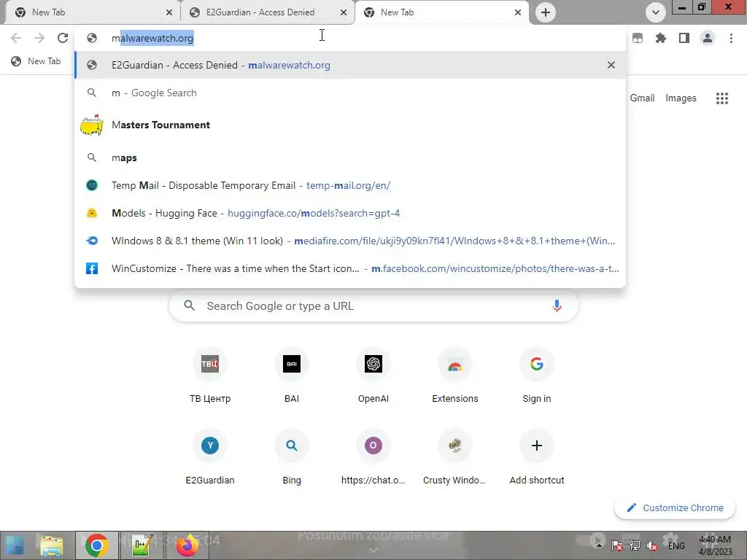
Task: Open the Temp Mail suggestion
Action: (x=350, y=185)
